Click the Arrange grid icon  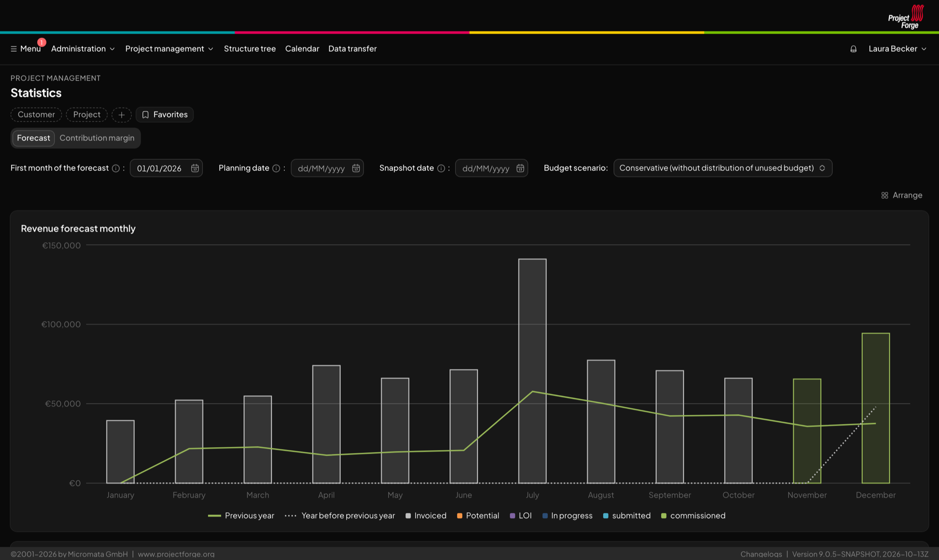(885, 195)
